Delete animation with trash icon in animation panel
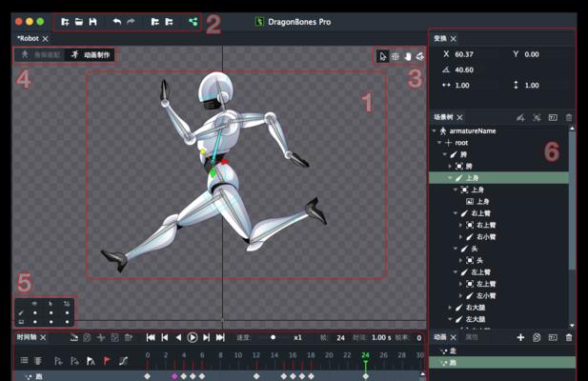Screen dimensions: 588x381 point(569,337)
